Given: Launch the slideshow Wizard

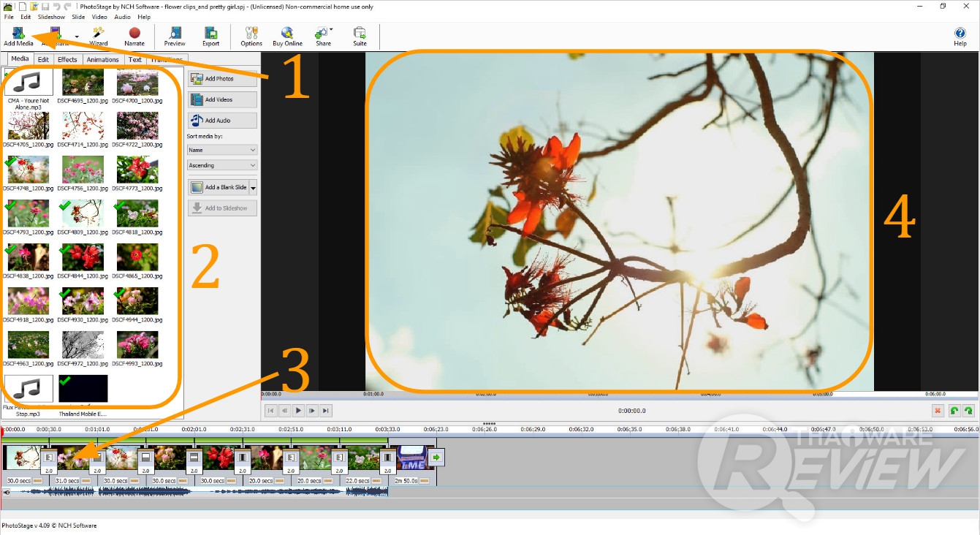Looking at the screenshot, I should pyautogui.click(x=98, y=34).
